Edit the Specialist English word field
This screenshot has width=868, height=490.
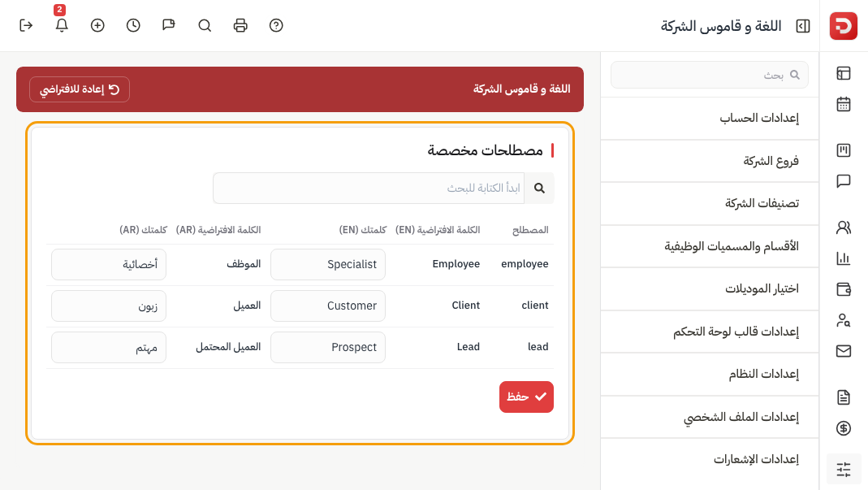(x=328, y=264)
